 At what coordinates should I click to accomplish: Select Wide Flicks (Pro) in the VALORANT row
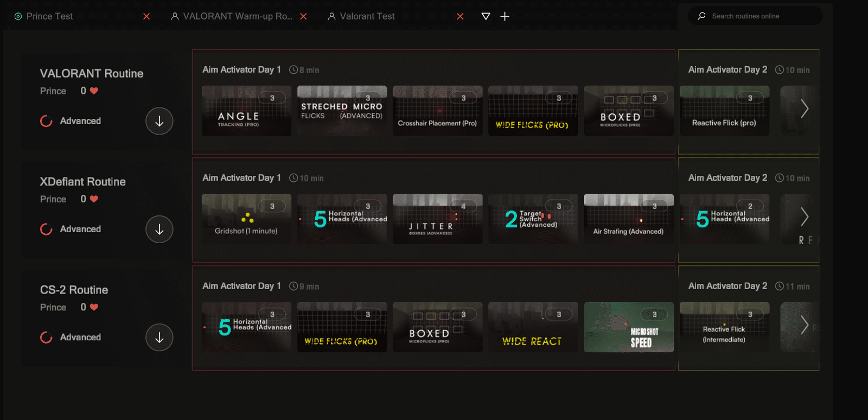[533, 111]
